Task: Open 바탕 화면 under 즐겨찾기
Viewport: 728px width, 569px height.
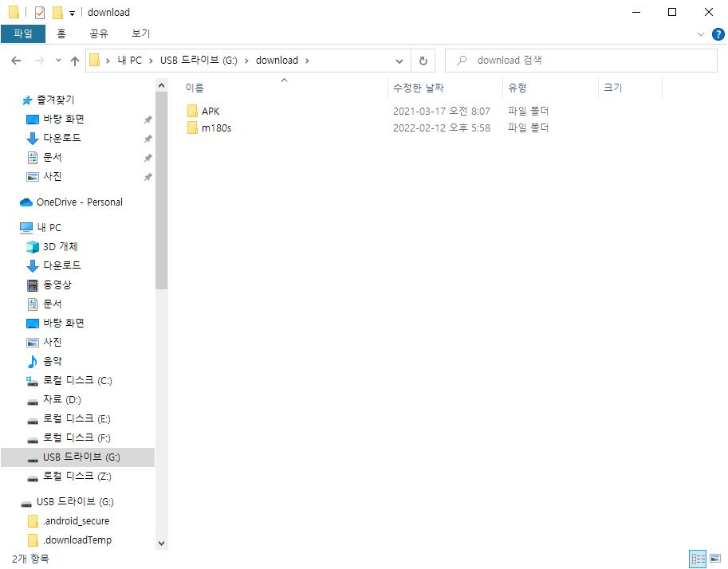Action: (64, 120)
